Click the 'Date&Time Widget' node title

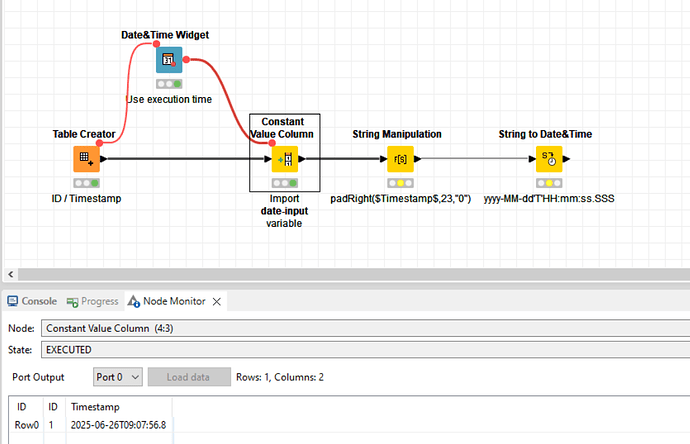(165, 35)
